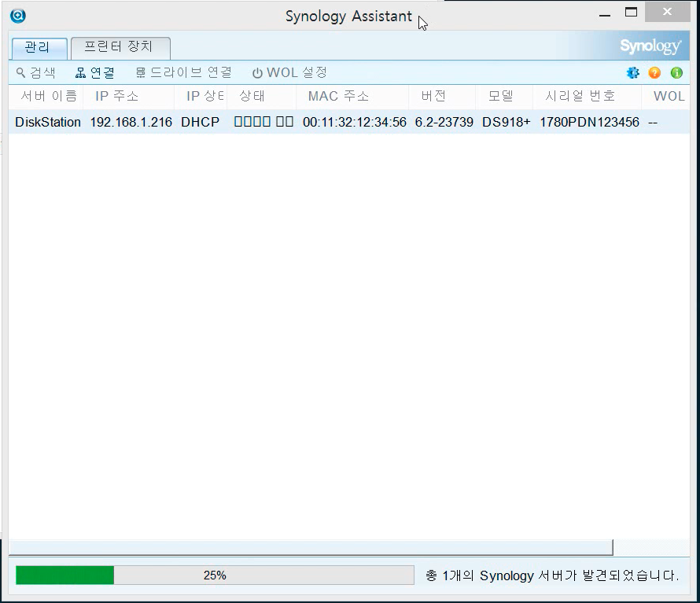The height and width of the screenshot is (603, 700).
Task: Select the DiskStation server name cell
Action: [48, 122]
